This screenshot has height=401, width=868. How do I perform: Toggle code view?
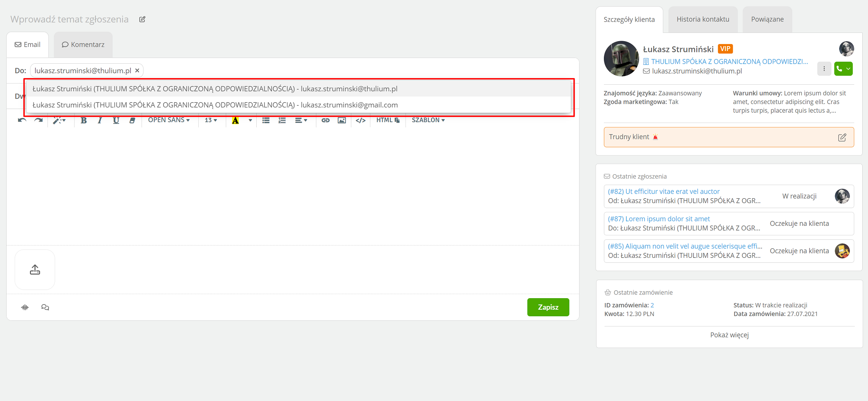click(361, 120)
